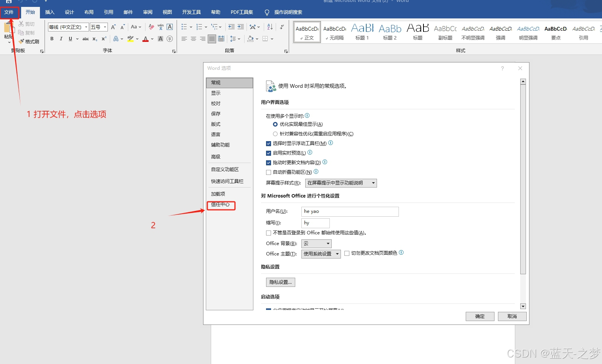
Task: Open 隐私设置 button
Action: 281,282
